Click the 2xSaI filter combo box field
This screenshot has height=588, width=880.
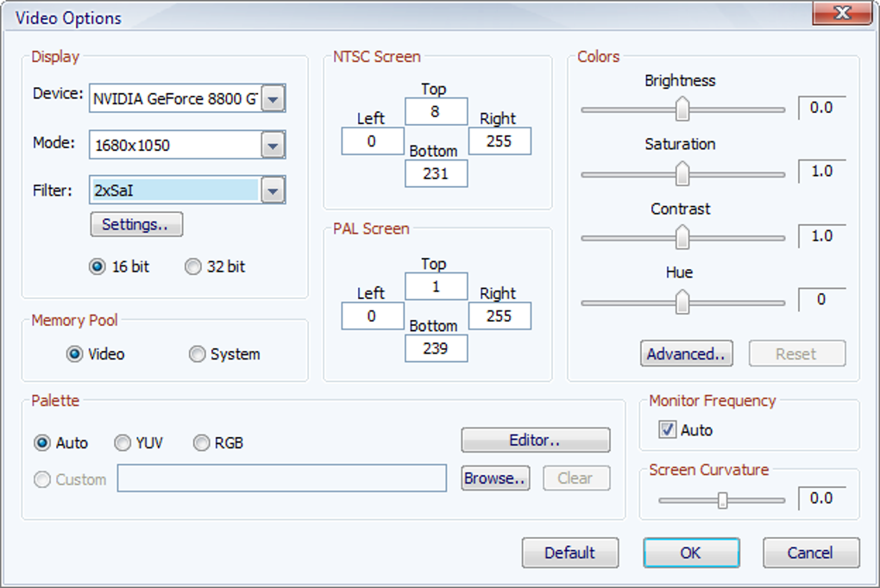[187, 191]
